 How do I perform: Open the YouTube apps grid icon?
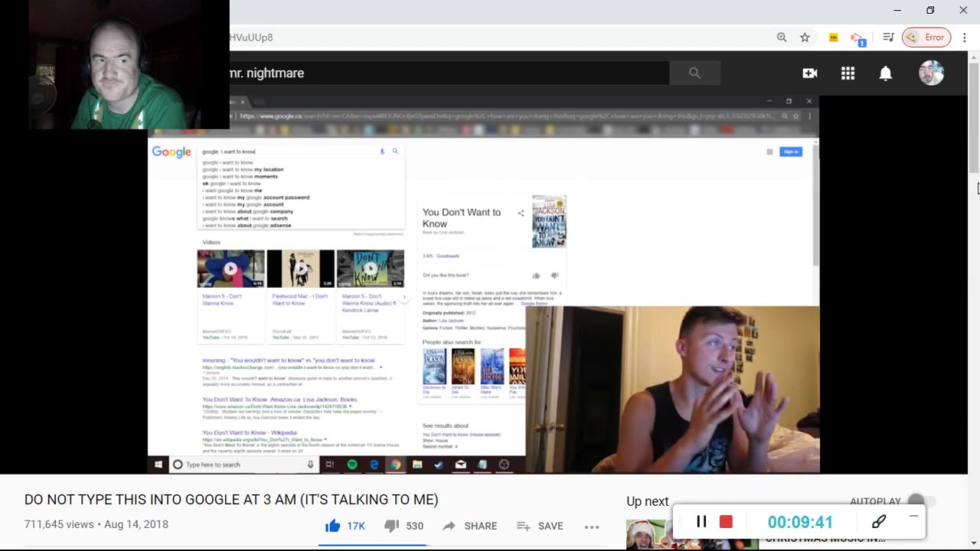point(848,73)
